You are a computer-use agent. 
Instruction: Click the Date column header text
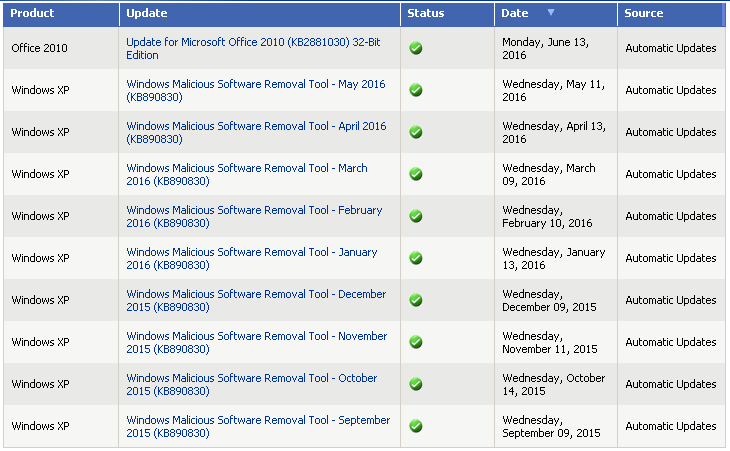[515, 14]
